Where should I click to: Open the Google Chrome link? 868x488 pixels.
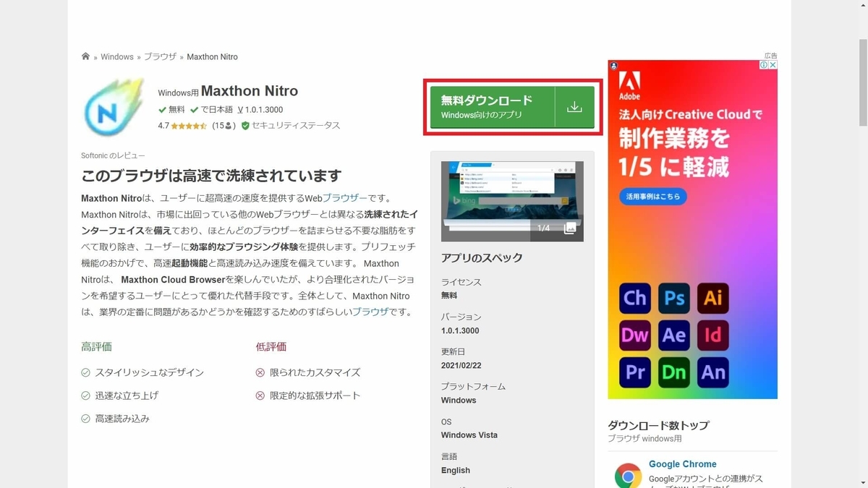pos(683,464)
